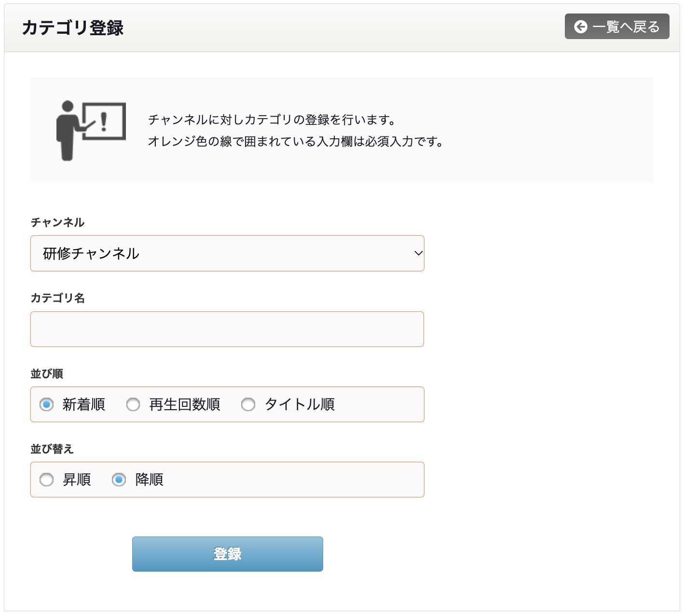
Task: Open the チャンネル dropdown showing 研修チャンネル
Action: point(227,254)
